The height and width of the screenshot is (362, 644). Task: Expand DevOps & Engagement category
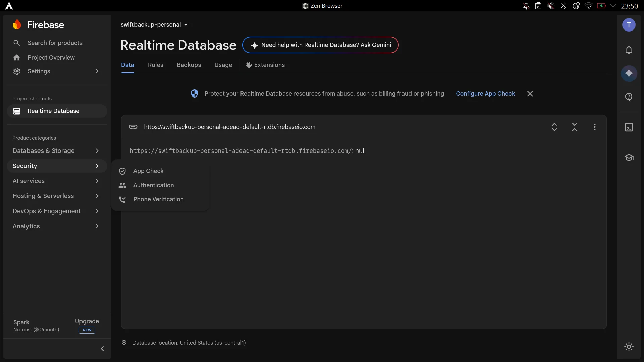(57, 211)
